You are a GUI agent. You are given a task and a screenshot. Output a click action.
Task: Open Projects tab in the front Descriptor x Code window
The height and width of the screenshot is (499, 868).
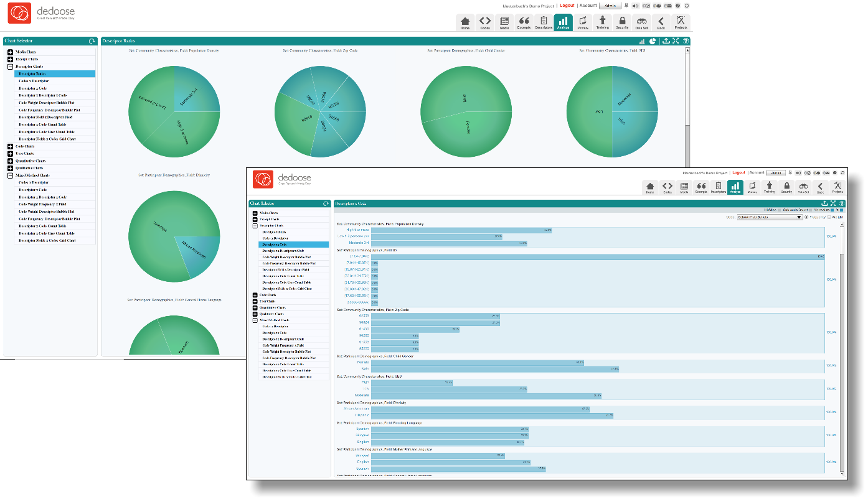pos(837,187)
